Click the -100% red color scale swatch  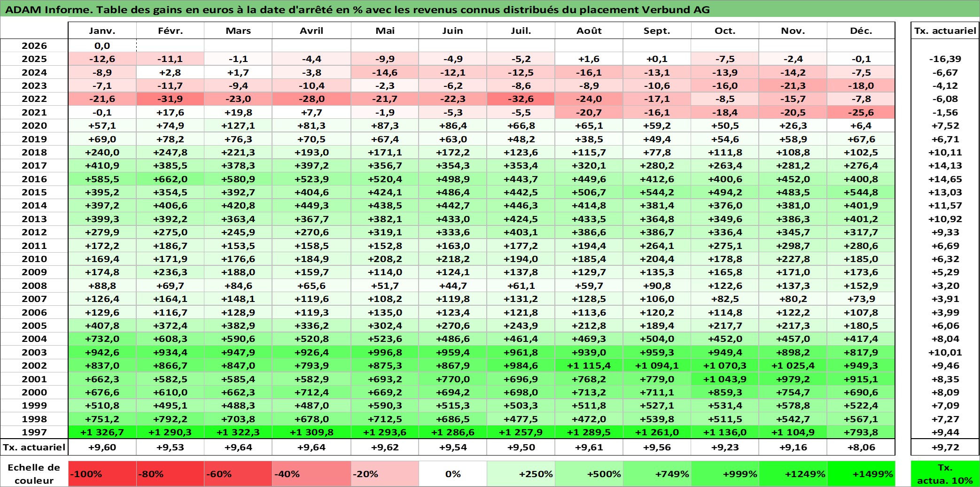tap(102, 474)
